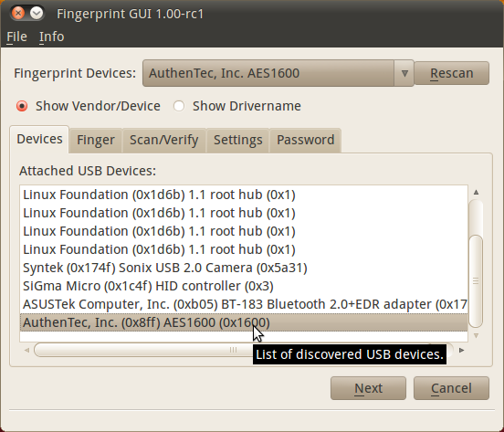Viewport: 504px width, 432px height.
Task: Click the Rescan button
Action: [x=452, y=73]
